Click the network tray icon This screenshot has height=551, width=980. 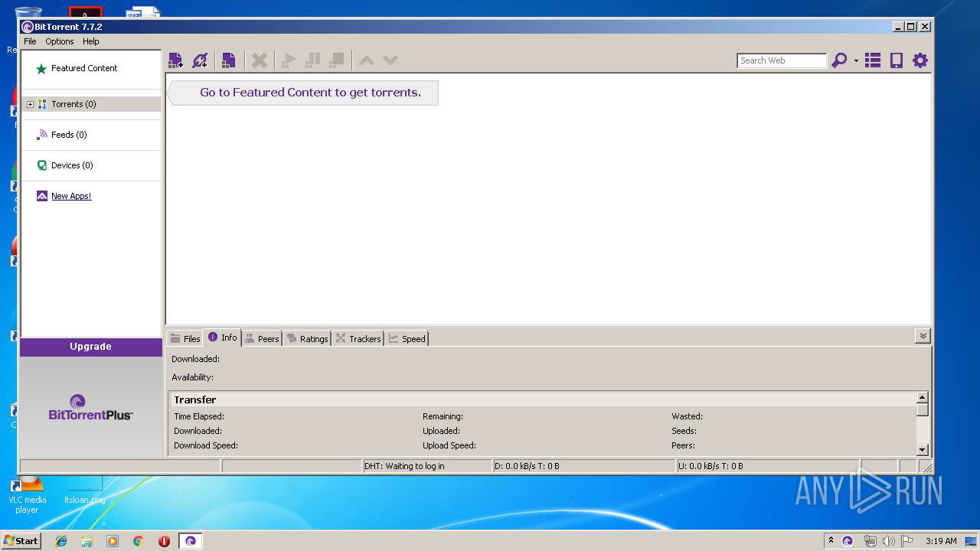[870, 541]
